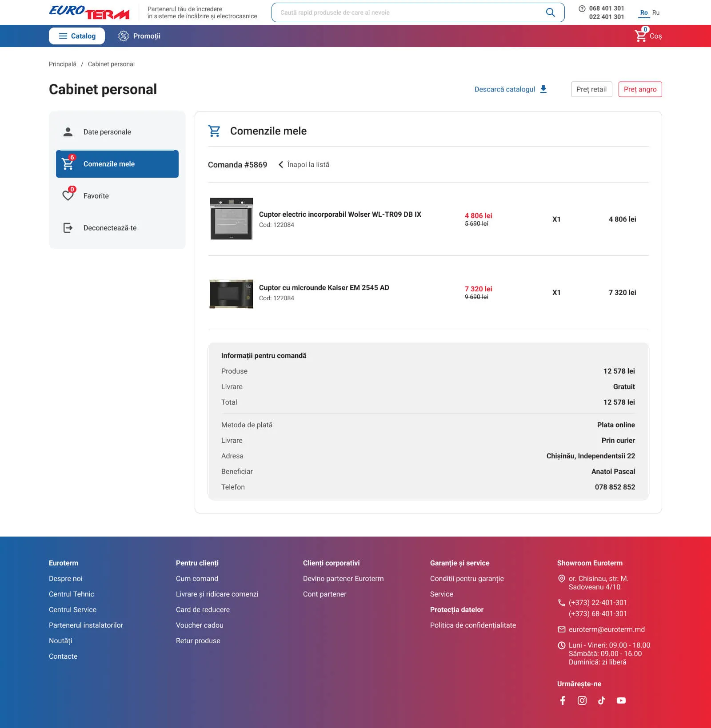Select Favorite in the account sidebar
The height and width of the screenshot is (728, 711).
pyautogui.click(x=96, y=196)
